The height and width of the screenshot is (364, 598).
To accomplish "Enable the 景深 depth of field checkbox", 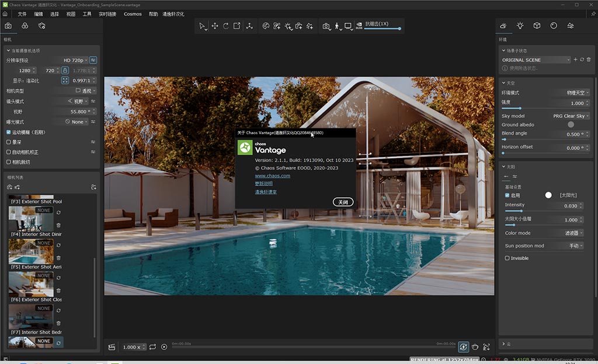I will click(x=8, y=142).
